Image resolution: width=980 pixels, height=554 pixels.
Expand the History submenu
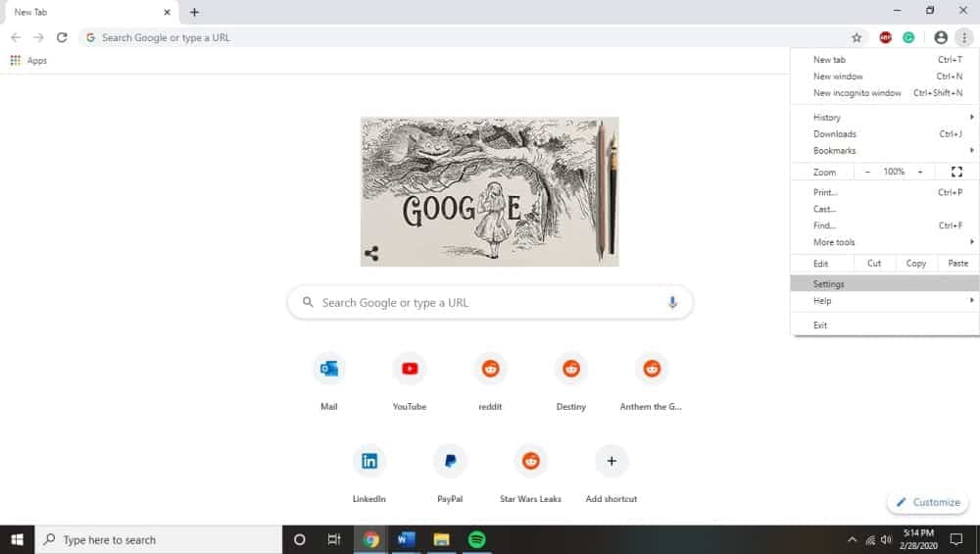point(885,117)
